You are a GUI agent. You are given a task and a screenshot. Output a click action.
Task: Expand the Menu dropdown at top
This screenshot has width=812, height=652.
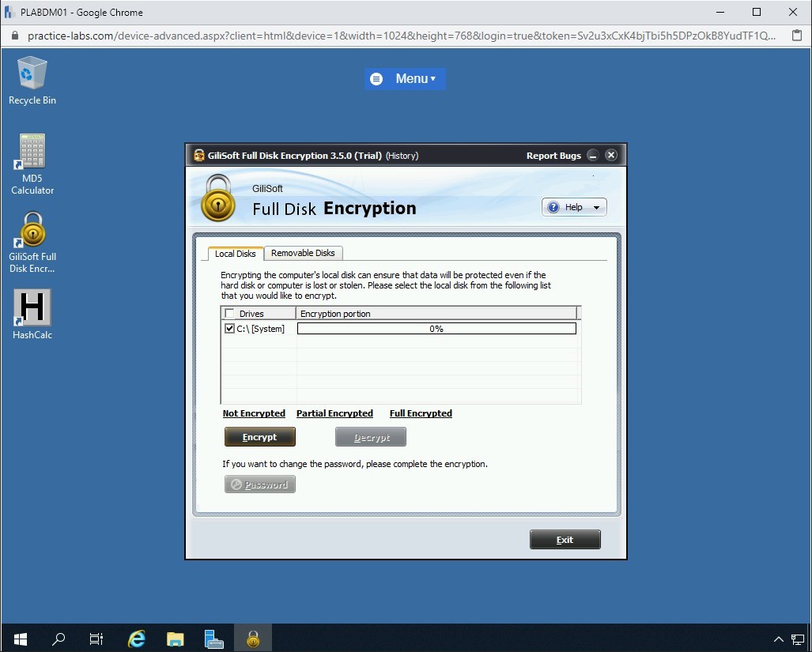(x=406, y=79)
